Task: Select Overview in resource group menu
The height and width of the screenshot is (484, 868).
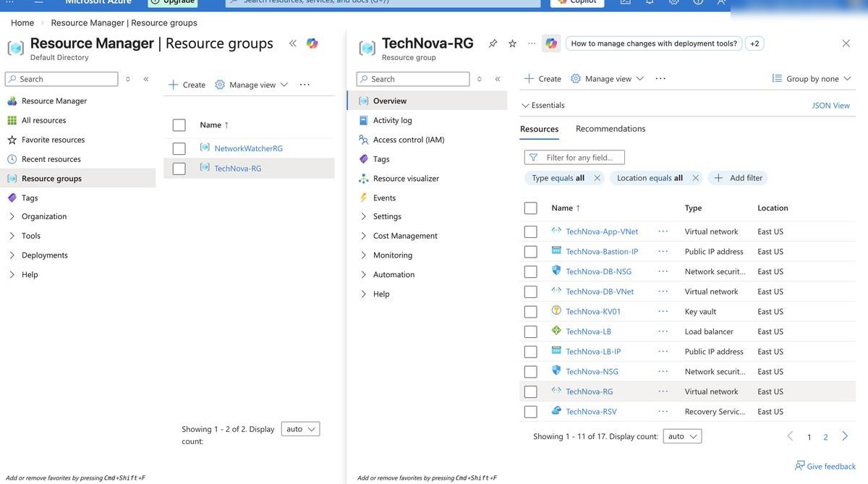Action: (427, 101)
